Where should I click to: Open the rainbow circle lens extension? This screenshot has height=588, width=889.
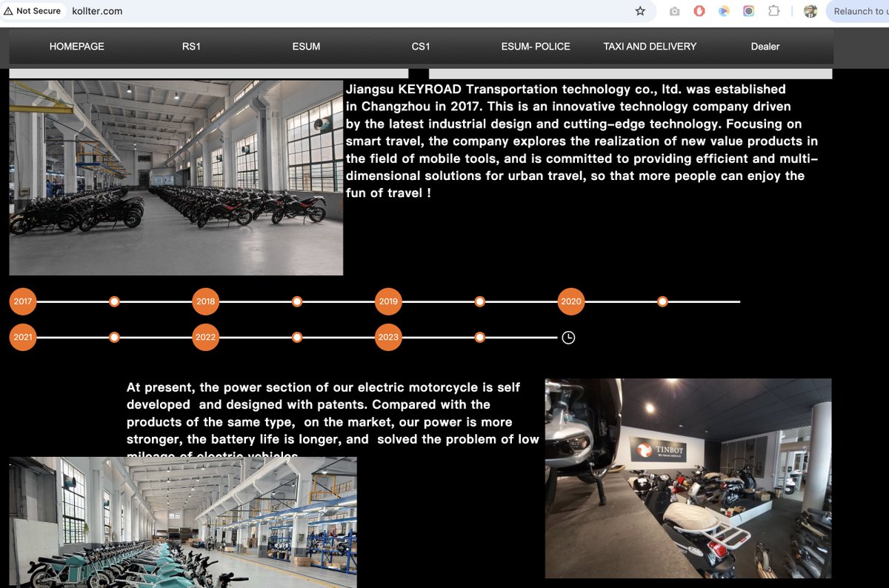pos(749,11)
